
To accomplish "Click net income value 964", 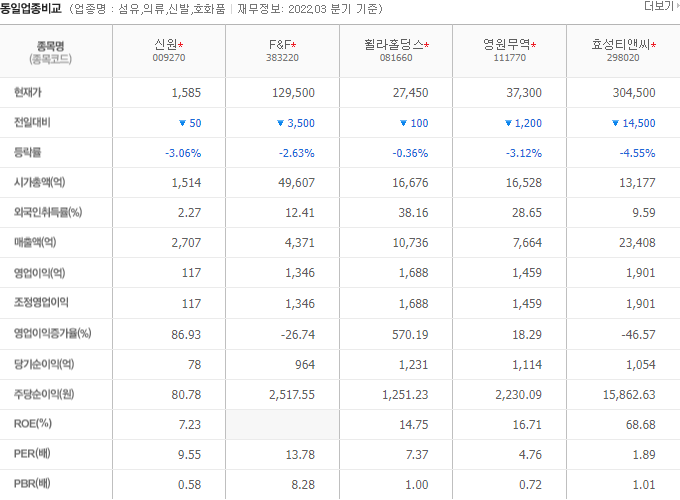I will (x=305, y=365).
